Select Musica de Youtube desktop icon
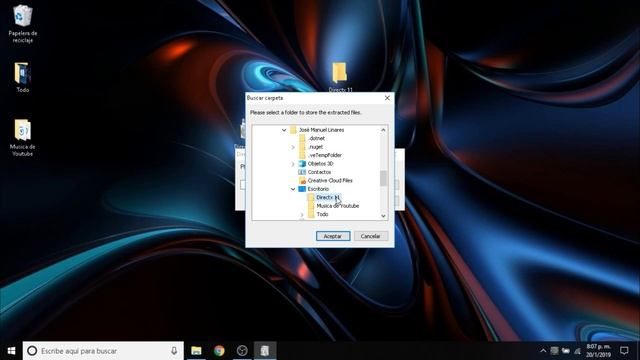Screen dimensions: 640x360 tap(22, 138)
